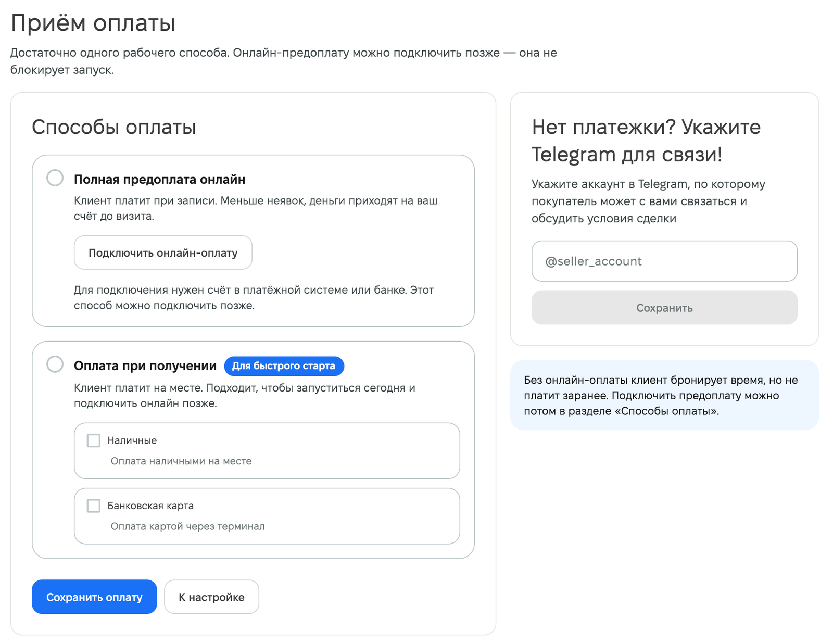Click the gray Сохранить button under Telegram field
This screenshot has height=644, width=833.
click(x=664, y=308)
